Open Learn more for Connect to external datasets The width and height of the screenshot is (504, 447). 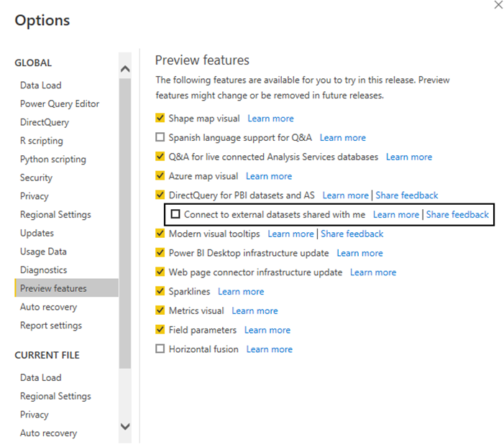pyautogui.click(x=396, y=215)
